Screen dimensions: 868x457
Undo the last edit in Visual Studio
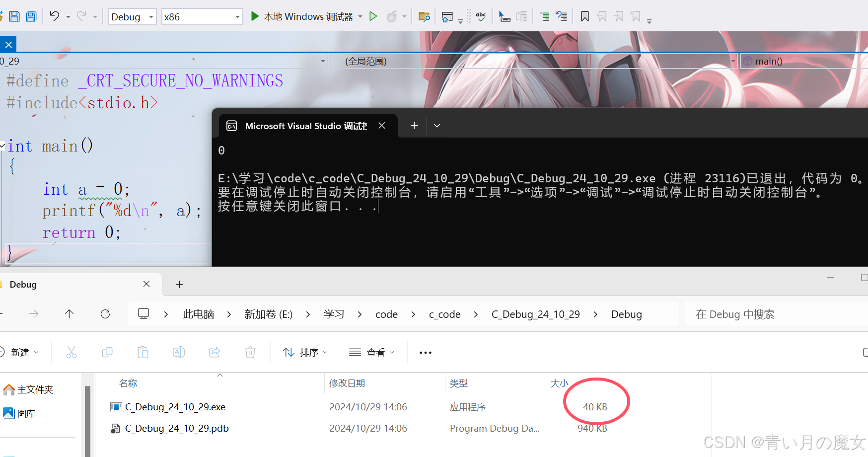[55, 16]
